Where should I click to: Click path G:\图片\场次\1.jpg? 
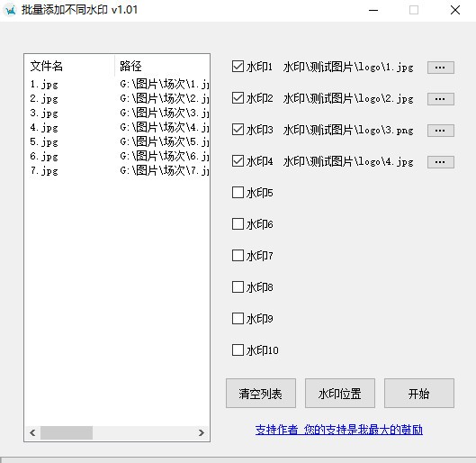pyautogui.click(x=165, y=84)
